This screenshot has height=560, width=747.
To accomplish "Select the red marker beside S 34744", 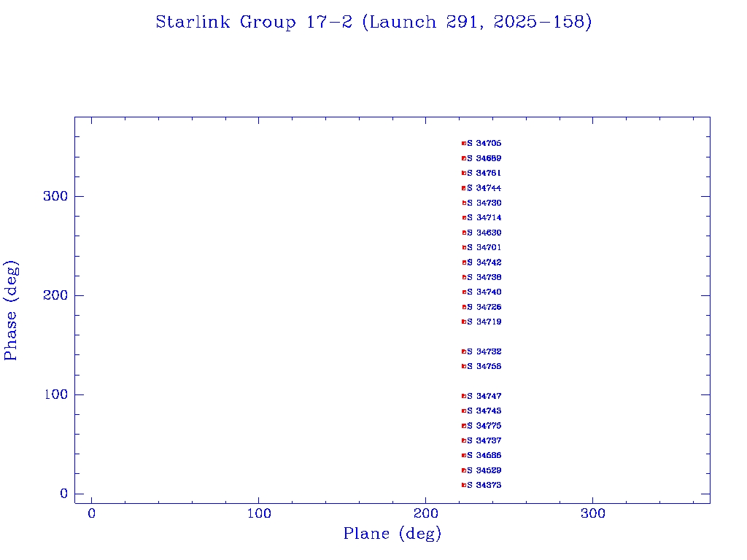I will click(463, 188).
